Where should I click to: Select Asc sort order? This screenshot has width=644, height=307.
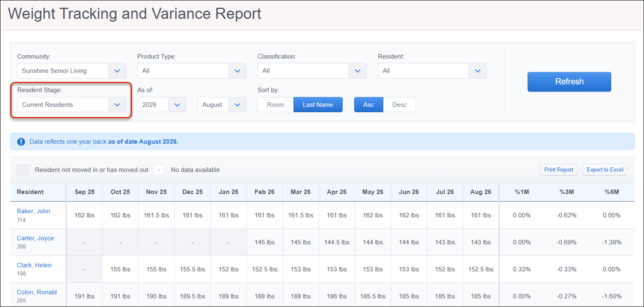coord(369,105)
